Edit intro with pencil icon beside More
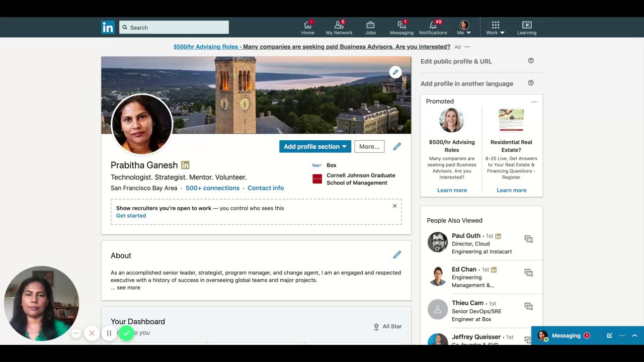644x362 pixels. (397, 146)
